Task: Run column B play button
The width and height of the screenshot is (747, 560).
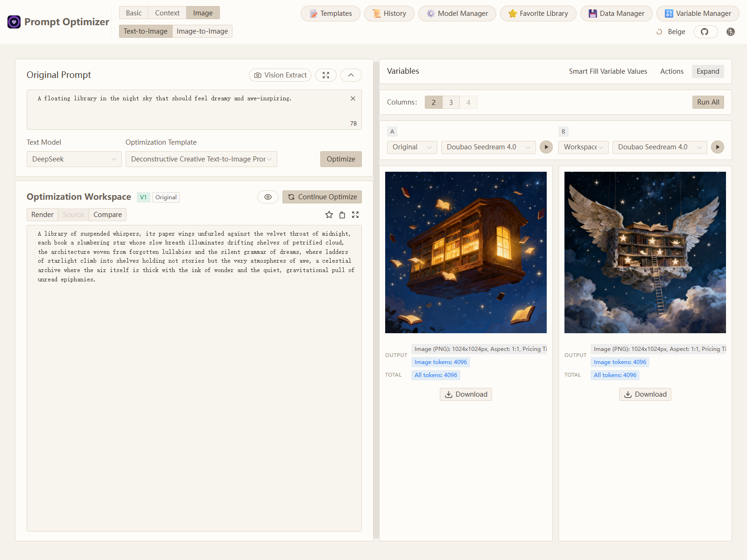Action: (718, 147)
